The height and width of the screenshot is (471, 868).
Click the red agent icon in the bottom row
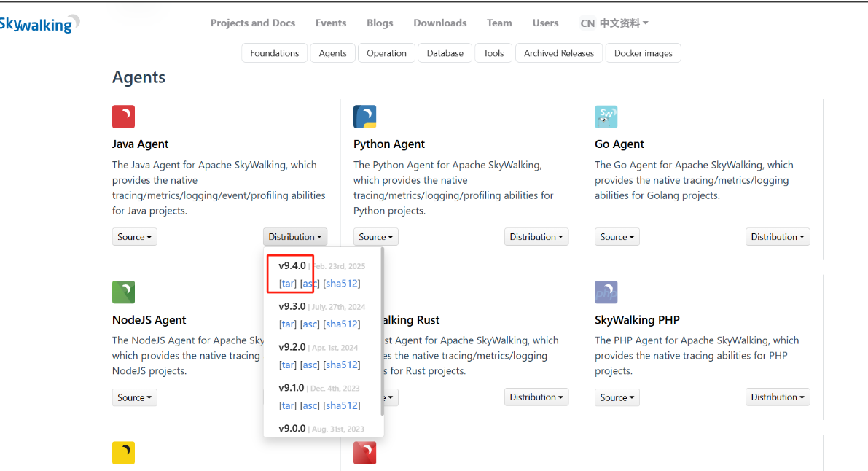click(x=365, y=453)
